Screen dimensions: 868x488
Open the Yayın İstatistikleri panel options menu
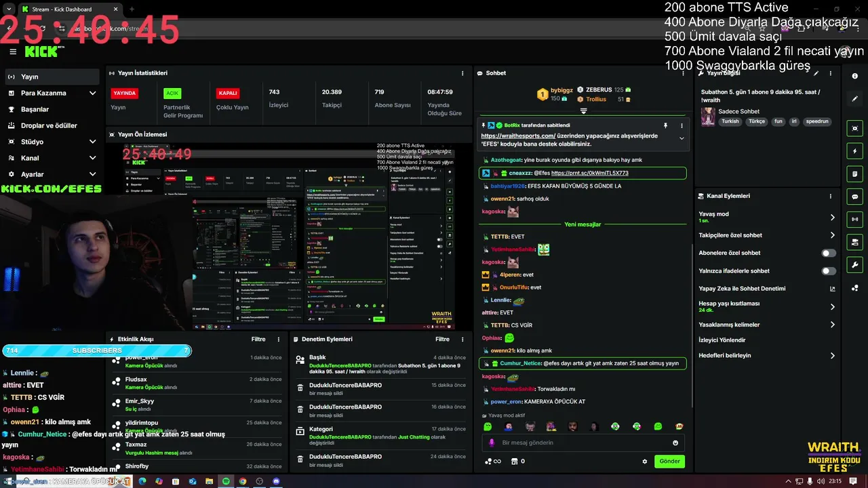(x=463, y=73)
